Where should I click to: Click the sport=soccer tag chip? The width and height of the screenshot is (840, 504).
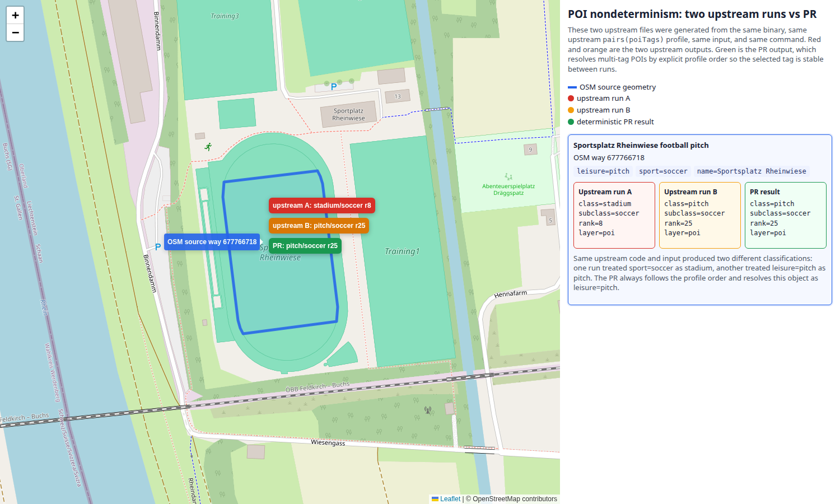tap(663, 171)
